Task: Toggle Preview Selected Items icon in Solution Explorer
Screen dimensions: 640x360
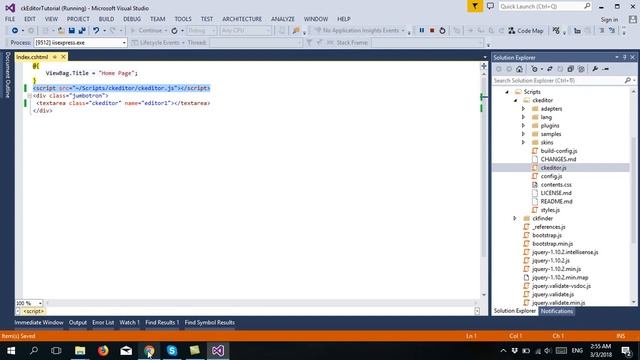Action: [606, 69]
